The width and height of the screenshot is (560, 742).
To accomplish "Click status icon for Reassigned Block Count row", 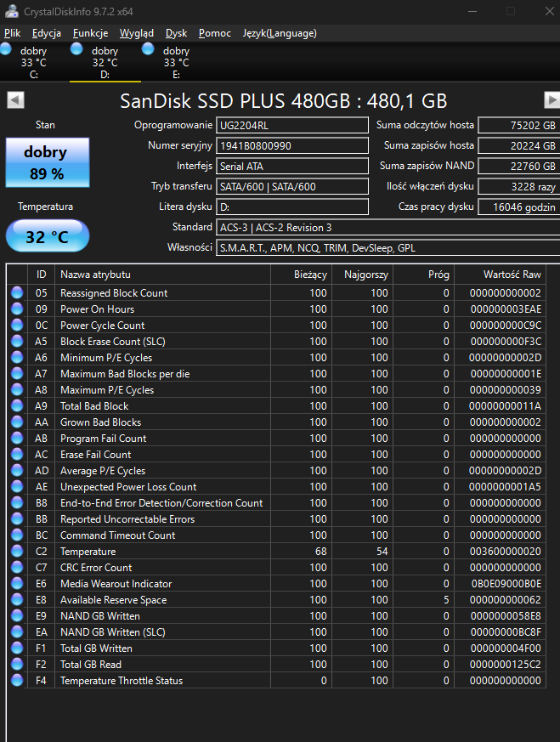I will click(17, 293).
